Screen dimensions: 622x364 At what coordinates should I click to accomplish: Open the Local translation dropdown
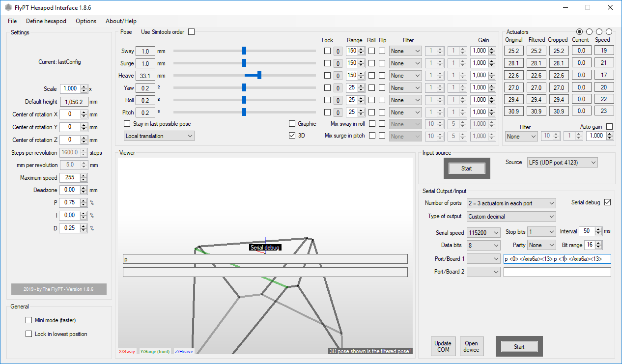coord(159,136)
